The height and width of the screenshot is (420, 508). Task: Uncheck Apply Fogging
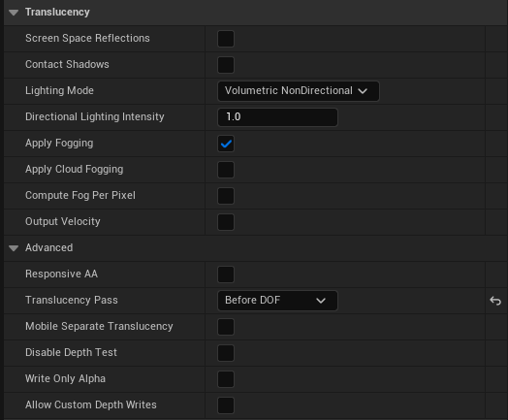click(x=226, y=144)
